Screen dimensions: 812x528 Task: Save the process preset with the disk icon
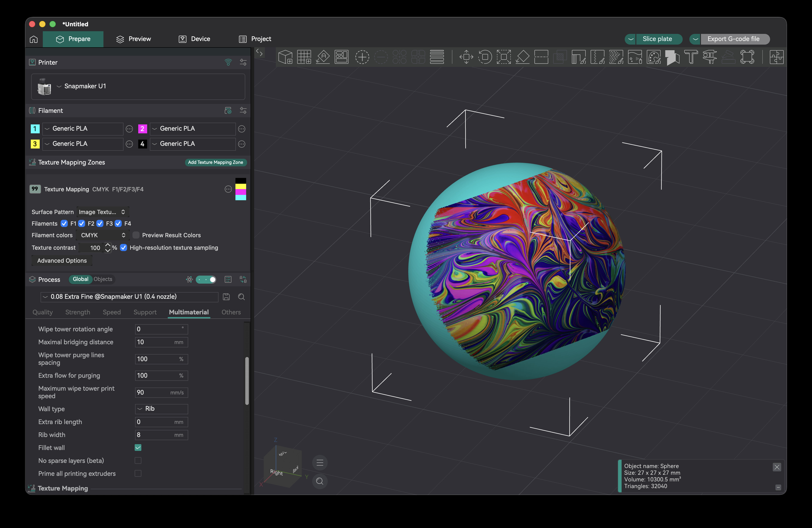226,297
